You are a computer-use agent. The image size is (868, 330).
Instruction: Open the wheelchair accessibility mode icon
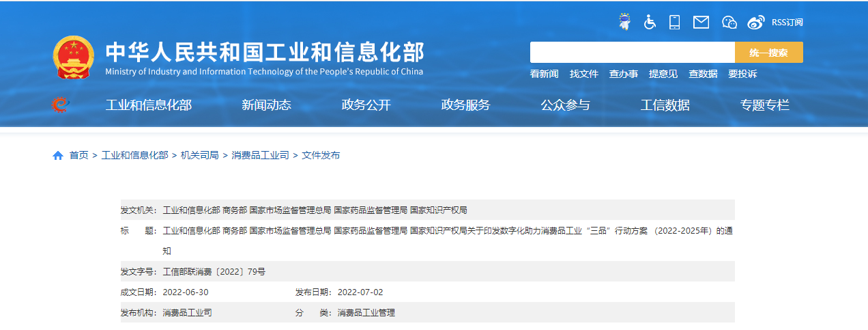pos(650,22)
